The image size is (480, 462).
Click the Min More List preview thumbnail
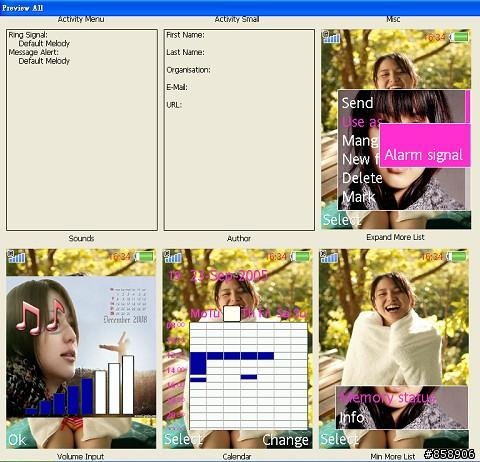(394, 349)
